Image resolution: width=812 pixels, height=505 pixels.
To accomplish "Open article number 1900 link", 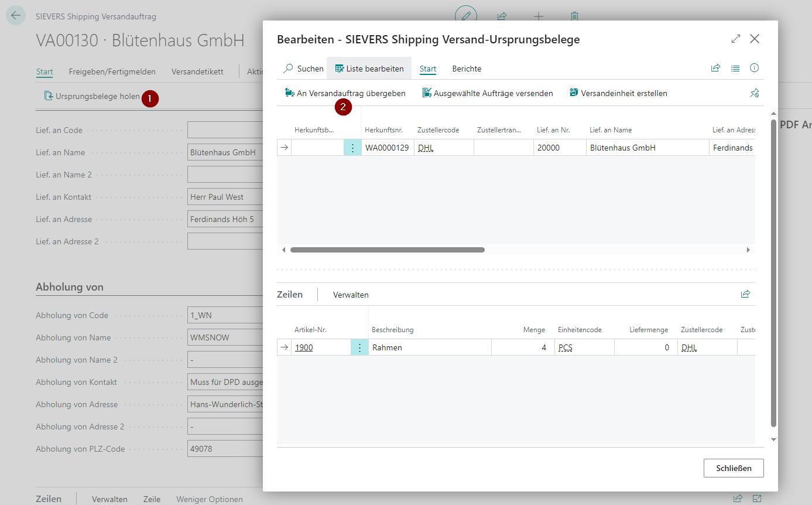I will 304,347.
